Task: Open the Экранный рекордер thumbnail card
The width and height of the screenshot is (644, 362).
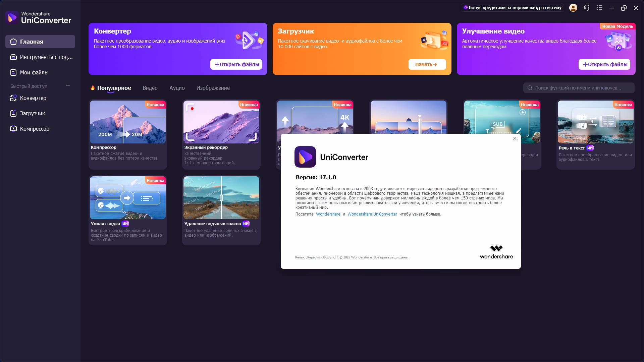Action: coord(221,122)
